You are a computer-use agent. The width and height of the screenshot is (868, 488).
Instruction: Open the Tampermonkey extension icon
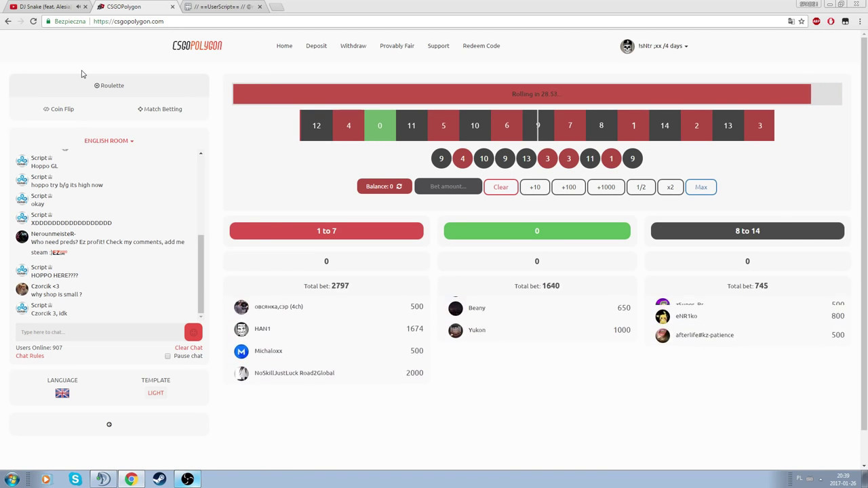845,21
